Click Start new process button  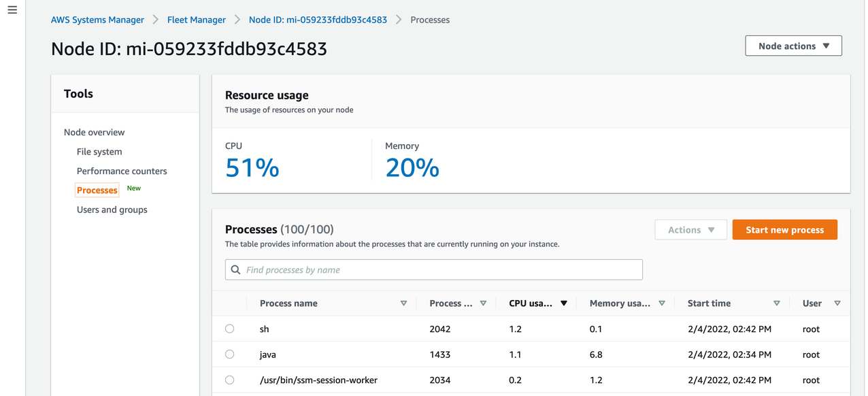(x=784, y=230)
